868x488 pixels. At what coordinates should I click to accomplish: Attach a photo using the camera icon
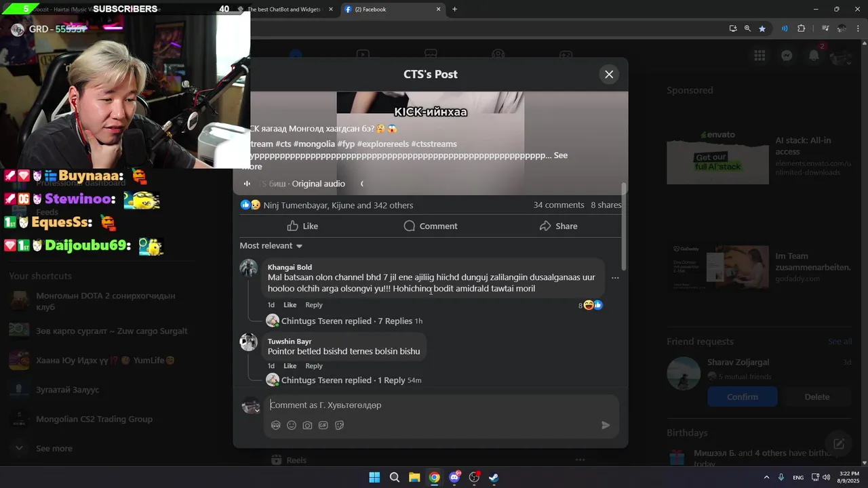click(x=307, y=425)
